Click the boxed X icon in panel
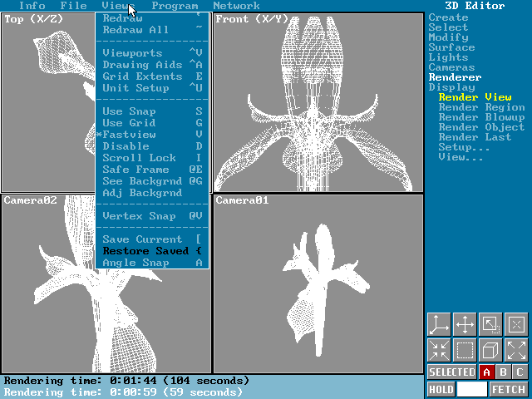 coord(516,324)
